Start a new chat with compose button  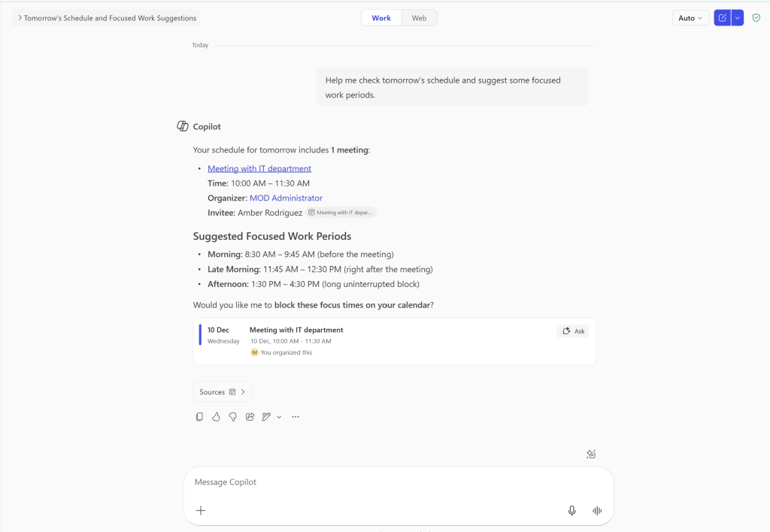click(x=722, y=18)
